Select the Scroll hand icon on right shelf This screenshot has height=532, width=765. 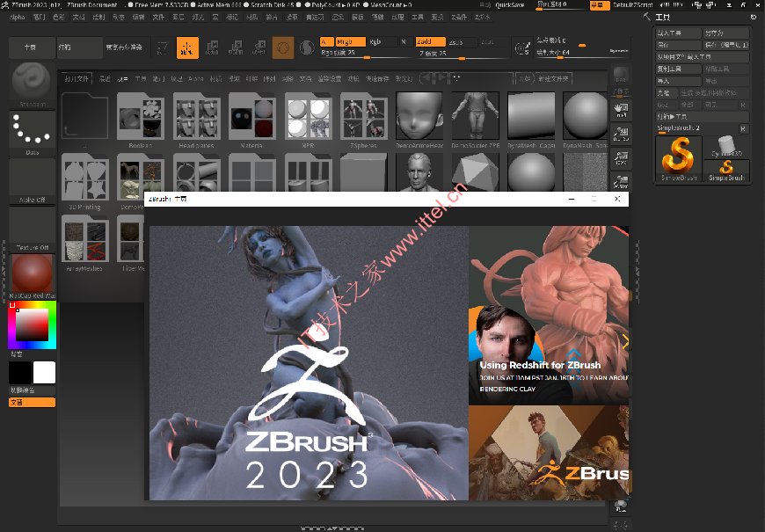[x=621, y=111]
